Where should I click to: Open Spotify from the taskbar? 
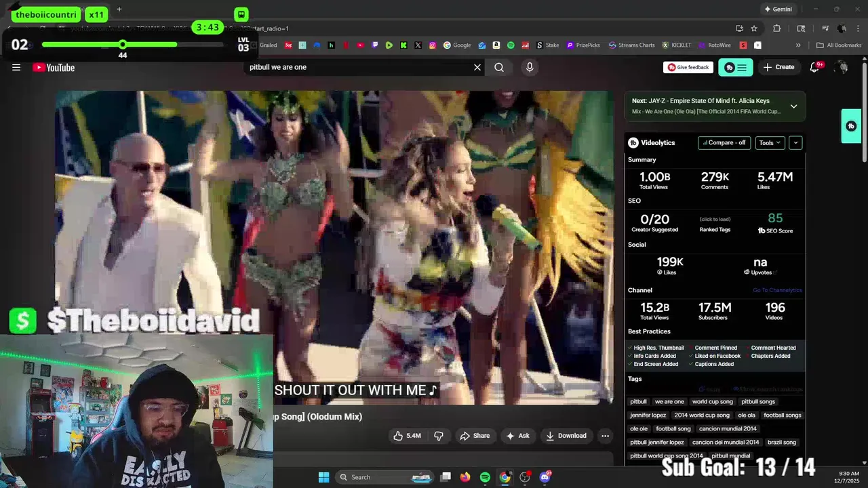pyautogui.click(x=485, y=477)
